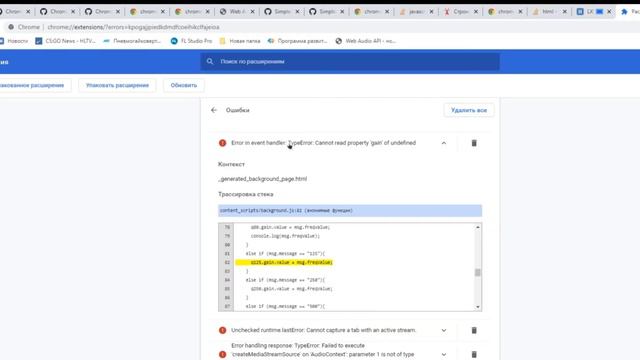This screenshot has height=360, width=640.
Task: Click _generated_background_page.html context text
Action: (x=263, y=179)
